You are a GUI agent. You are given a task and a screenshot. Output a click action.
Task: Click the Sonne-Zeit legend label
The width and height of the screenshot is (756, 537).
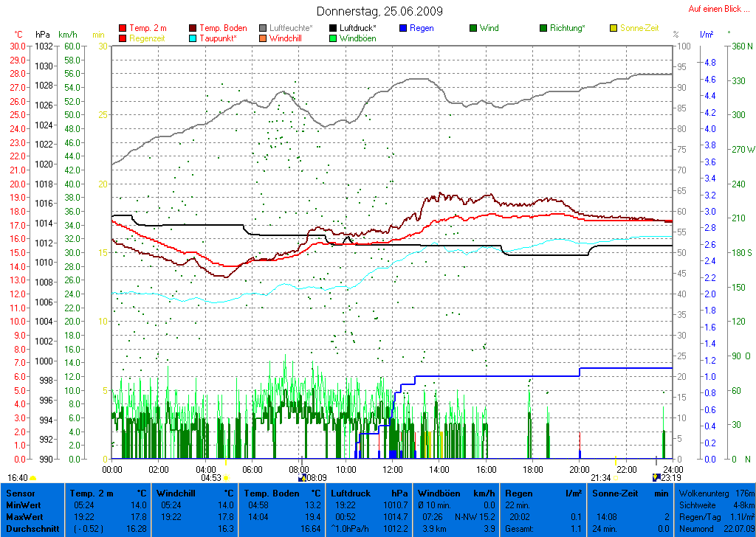(639, 28)
